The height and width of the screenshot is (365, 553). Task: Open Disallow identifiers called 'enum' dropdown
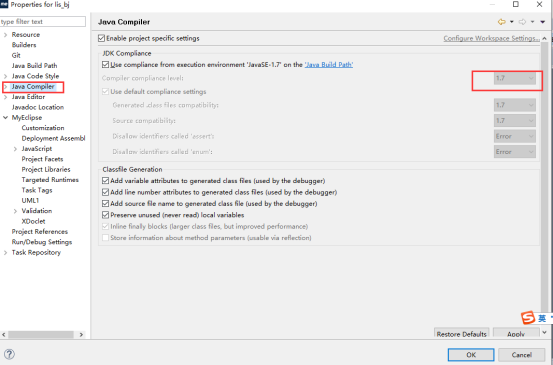[515, 152]
